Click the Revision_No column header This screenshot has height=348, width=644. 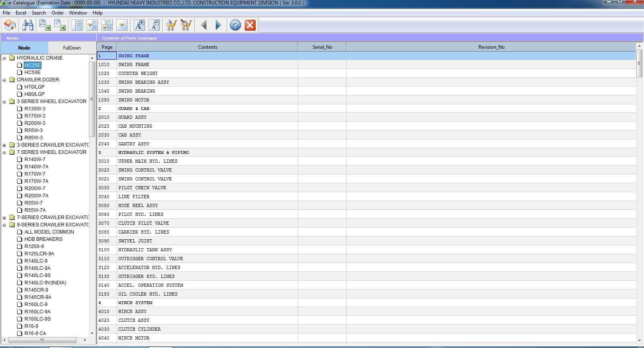tap(491, 47)
